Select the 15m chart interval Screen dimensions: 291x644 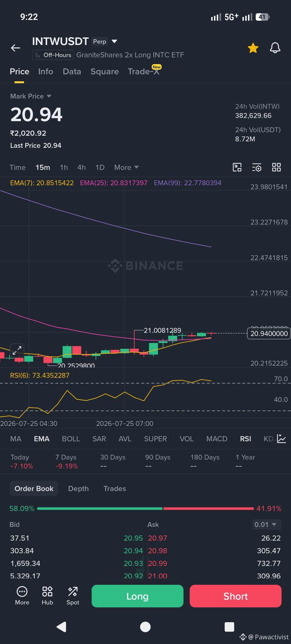click(x=43, y=167)
